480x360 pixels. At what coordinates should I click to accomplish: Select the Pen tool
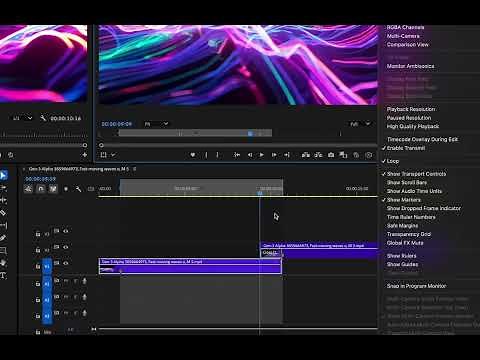pos(3,238)
